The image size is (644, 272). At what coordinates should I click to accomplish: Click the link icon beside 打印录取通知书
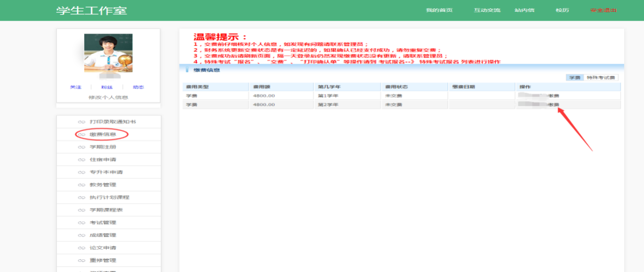pos(81,122)
